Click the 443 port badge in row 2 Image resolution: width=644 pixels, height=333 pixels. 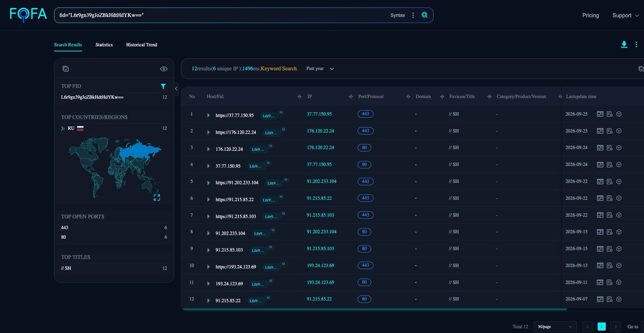(365, 131)
